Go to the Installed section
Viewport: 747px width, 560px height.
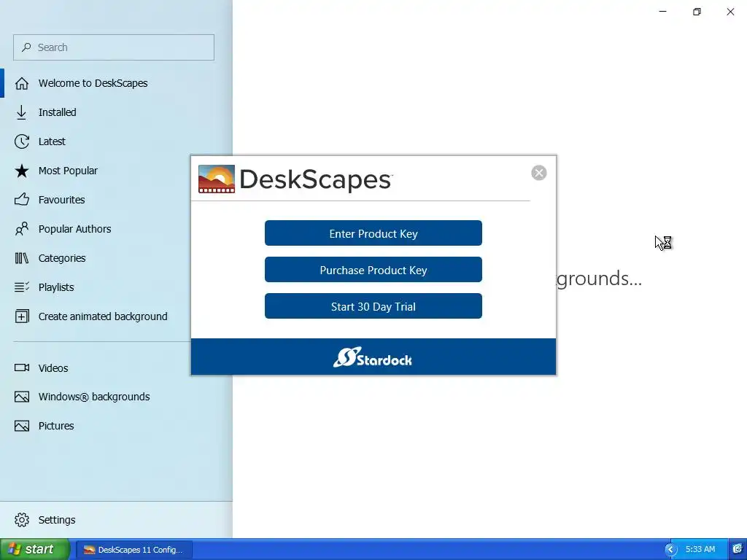[x=57, y=112]
